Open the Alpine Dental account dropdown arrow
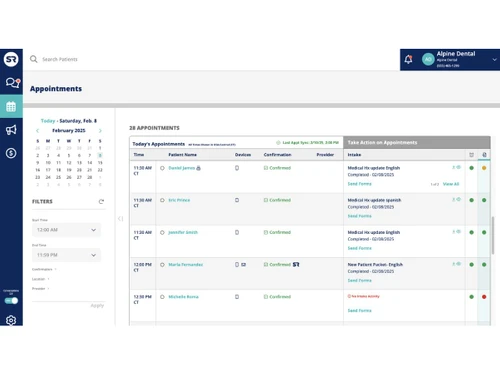 pos(494,59)
